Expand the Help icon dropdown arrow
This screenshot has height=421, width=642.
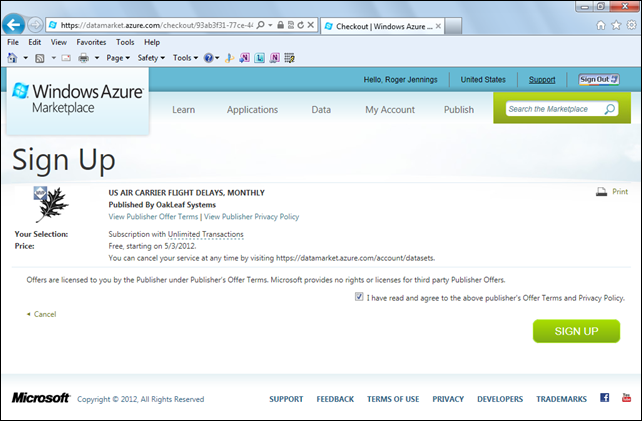(217, 58)
